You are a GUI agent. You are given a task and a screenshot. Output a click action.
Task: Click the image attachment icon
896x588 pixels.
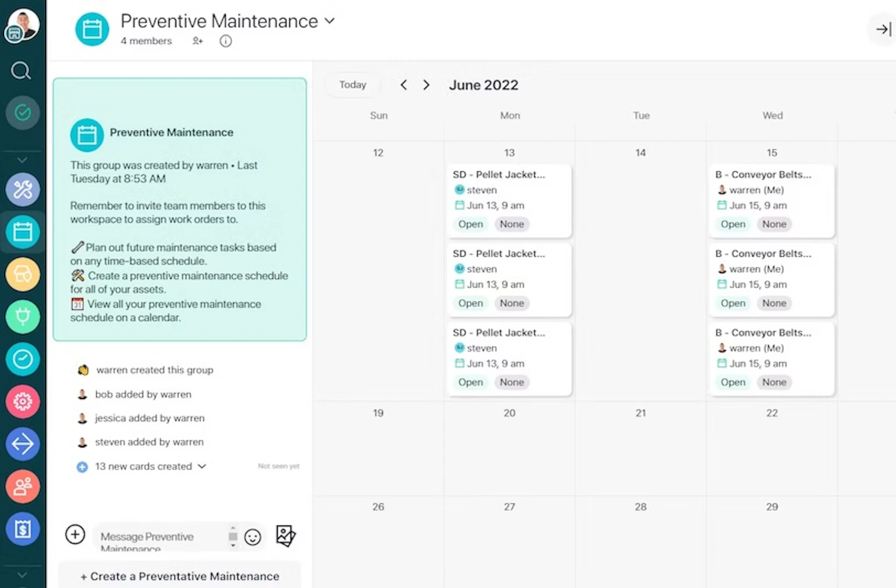(x=286, y=536)
